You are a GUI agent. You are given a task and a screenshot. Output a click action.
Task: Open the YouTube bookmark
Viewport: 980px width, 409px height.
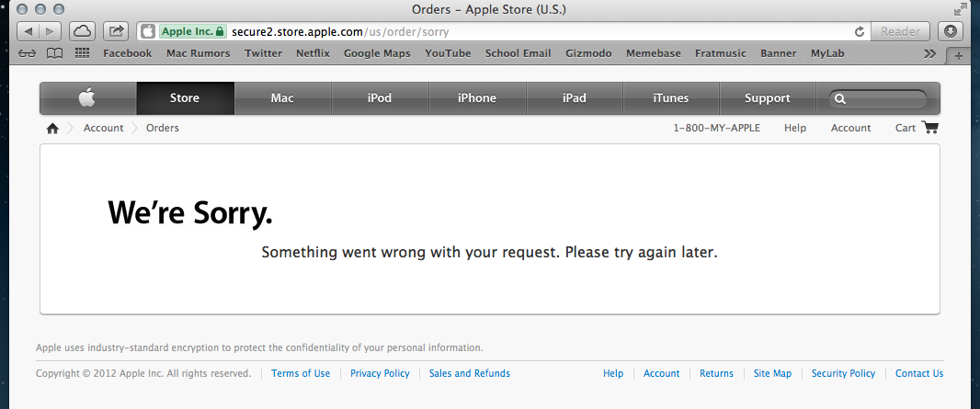pos(448,53)
